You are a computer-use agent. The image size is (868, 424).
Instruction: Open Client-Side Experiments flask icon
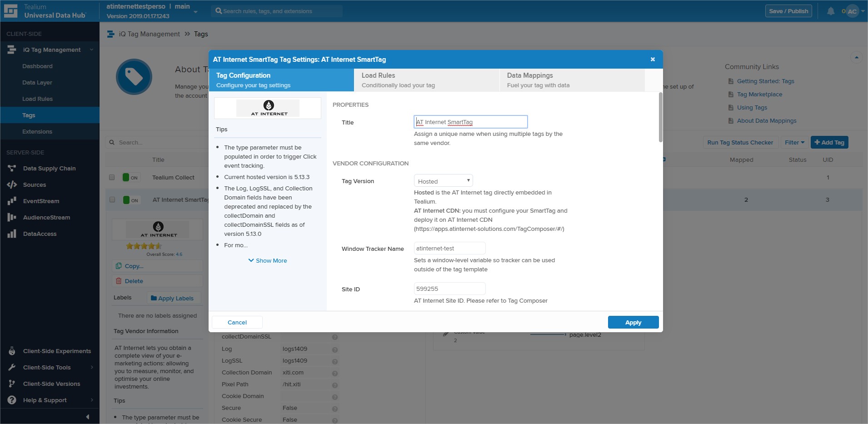[x=12, y=351]
